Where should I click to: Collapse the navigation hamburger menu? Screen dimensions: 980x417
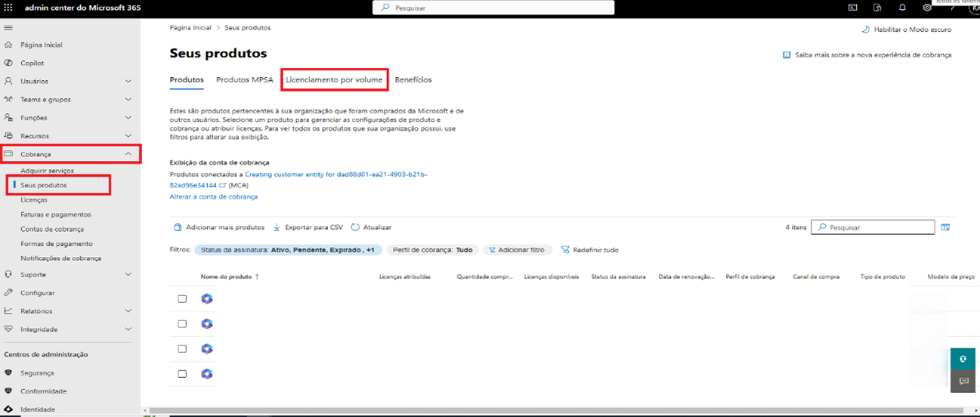click(8, 28)
